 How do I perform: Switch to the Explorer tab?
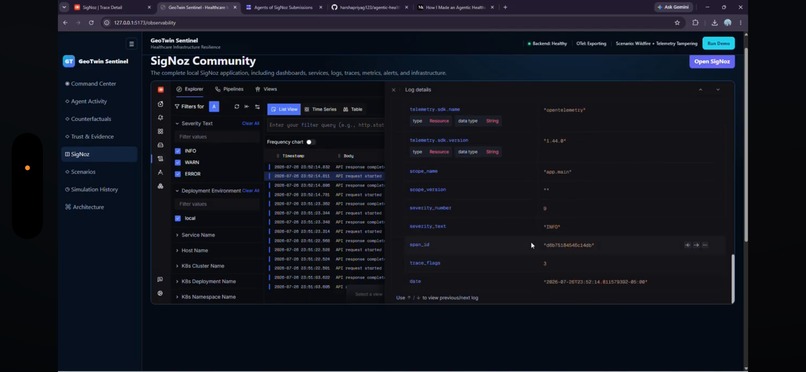tap(190, 89)
